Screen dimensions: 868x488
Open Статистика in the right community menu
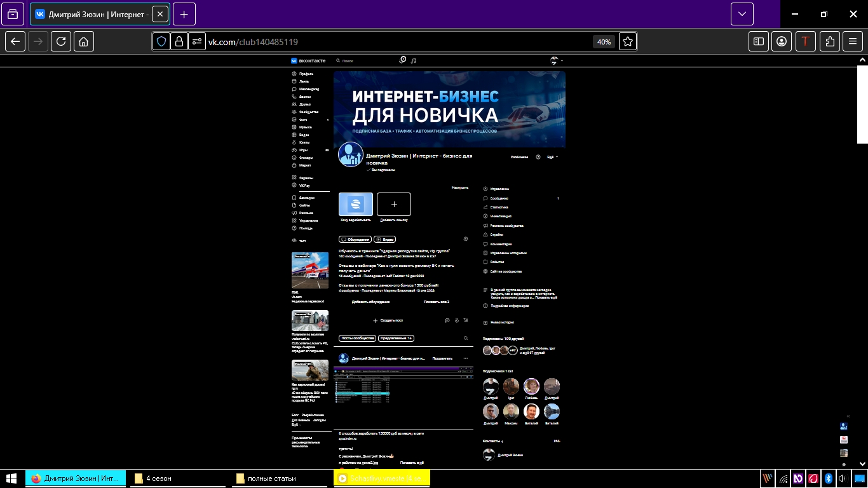496,207
